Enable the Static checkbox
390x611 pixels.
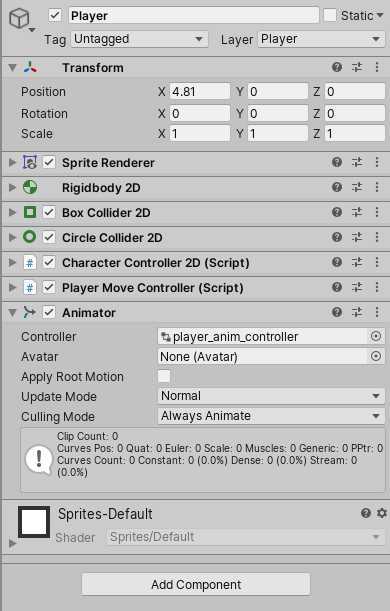coord(330,16)
